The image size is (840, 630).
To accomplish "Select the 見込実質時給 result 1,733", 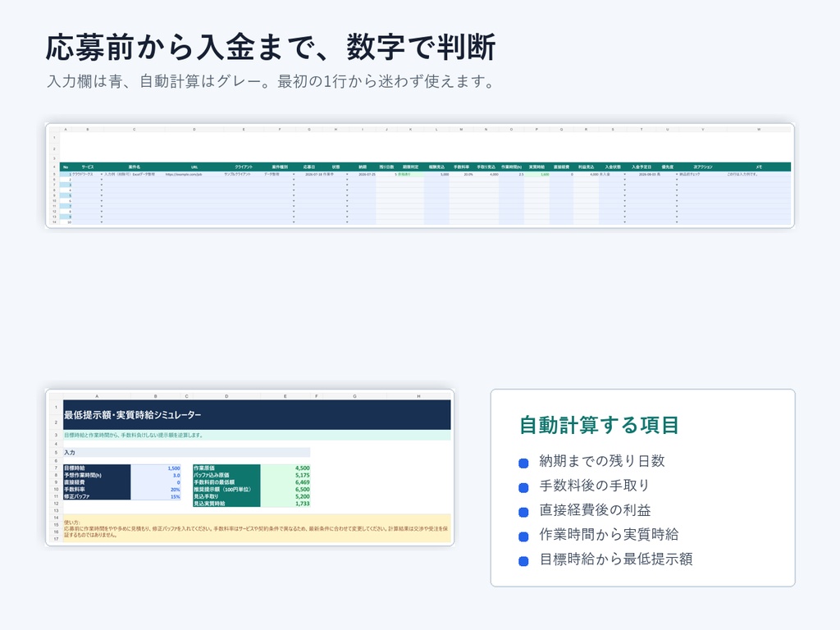I will pyautogui.click(x=285, y=504).
